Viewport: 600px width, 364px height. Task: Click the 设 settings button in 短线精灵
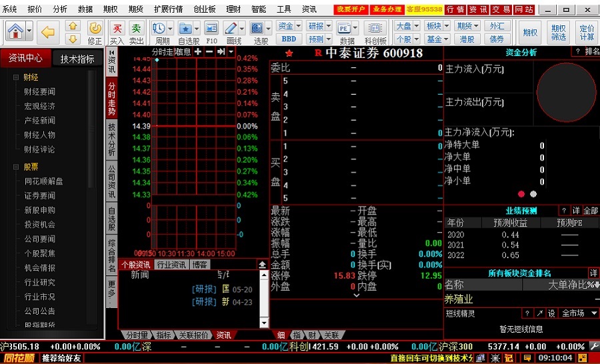click(x=551, y=313)
